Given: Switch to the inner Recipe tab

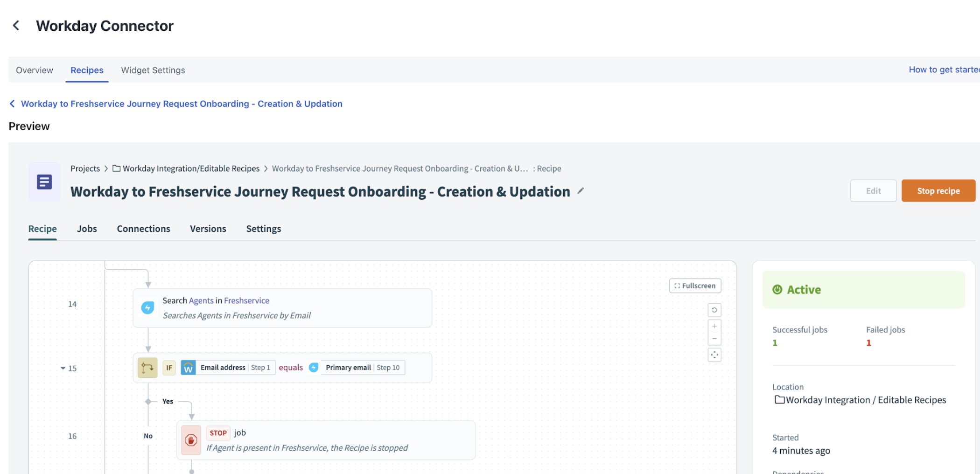Looking at the screenshot, I should (42, 229).
